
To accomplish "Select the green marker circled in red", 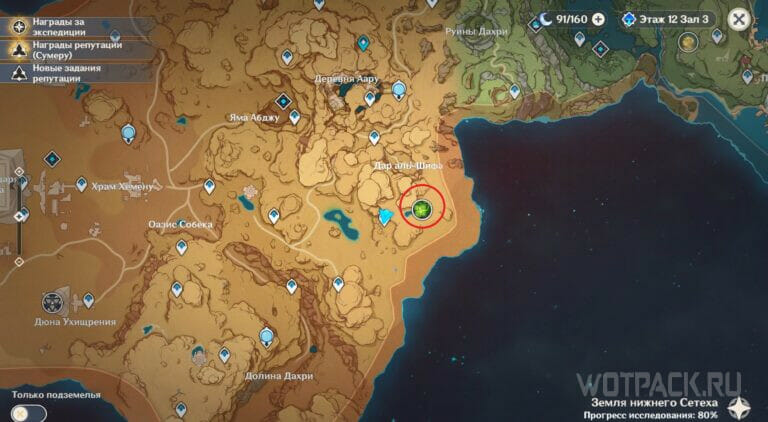I will tap(422, 210).
